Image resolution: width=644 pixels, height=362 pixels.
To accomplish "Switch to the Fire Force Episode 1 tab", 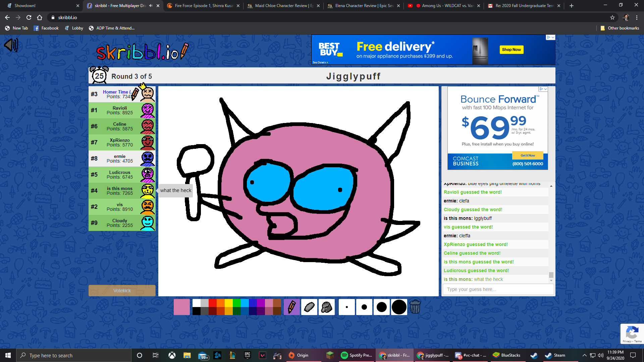I will pyautogui.click(x=203, y=6).
